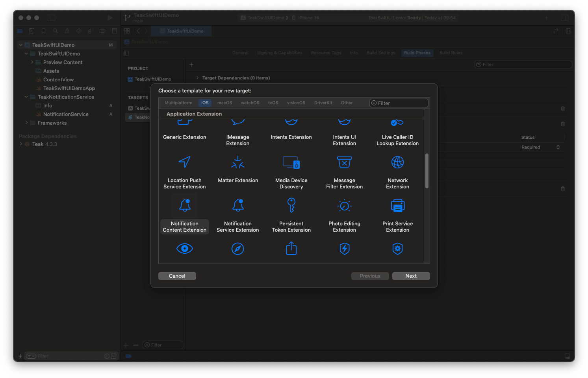Select Location Push Service Extension template

pyautogui.click(x=185, y=171)
